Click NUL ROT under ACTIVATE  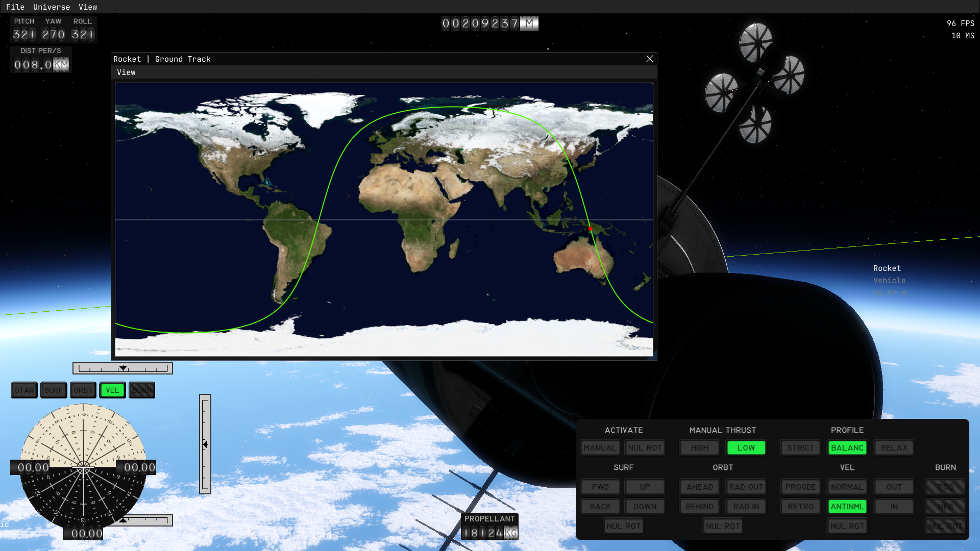(645, 448)
